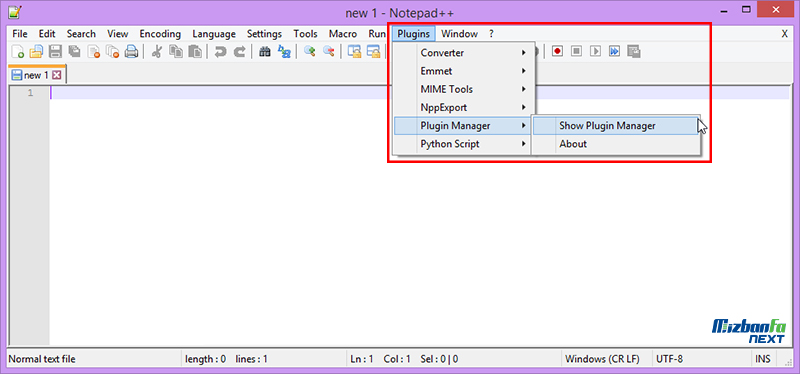Viewport: 800px width, 374px height.
Task: Open the Search menu
Action: 81,34
